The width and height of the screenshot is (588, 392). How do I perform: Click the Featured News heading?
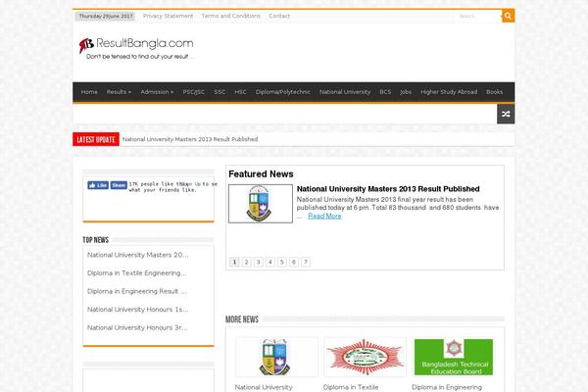click(261, 174)
